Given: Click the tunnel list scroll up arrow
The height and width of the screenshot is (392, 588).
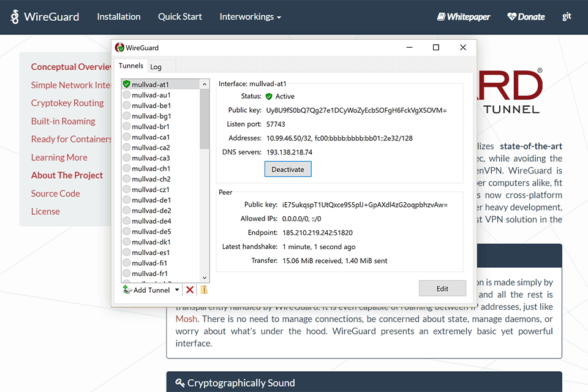Looking at the screenshot, I should click(x=205, y=85).
